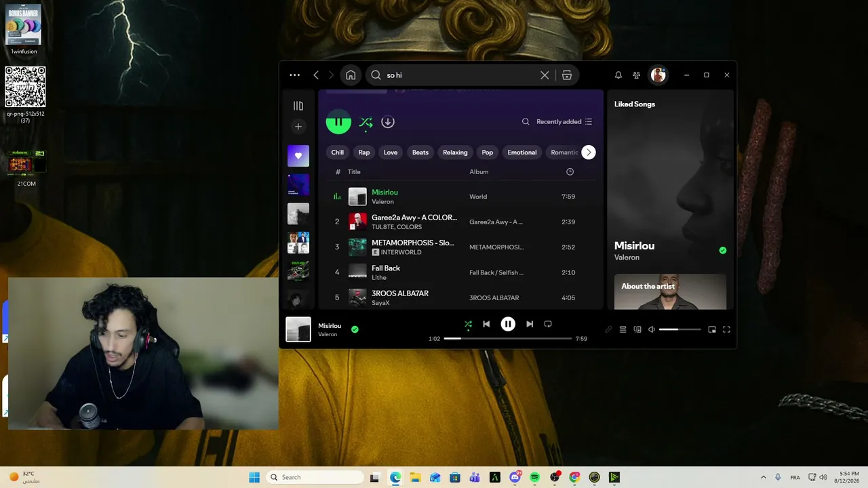
Task: Filter songs by Chill
Action: (338, 152)
